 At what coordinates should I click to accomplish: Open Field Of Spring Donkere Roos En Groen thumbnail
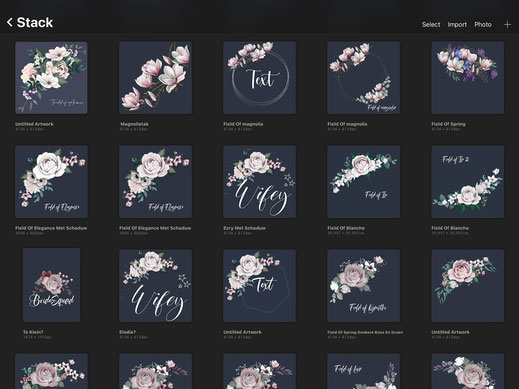[x=363, y=286]
